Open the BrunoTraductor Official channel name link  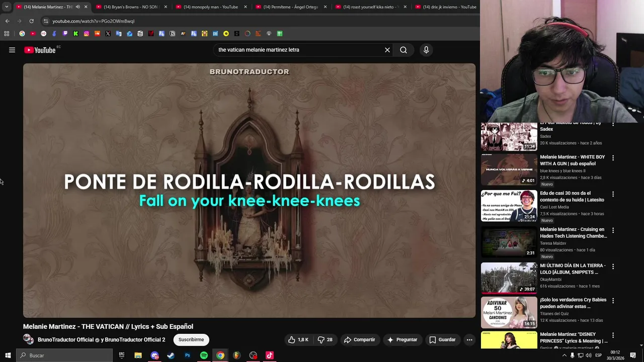[65, 340]
